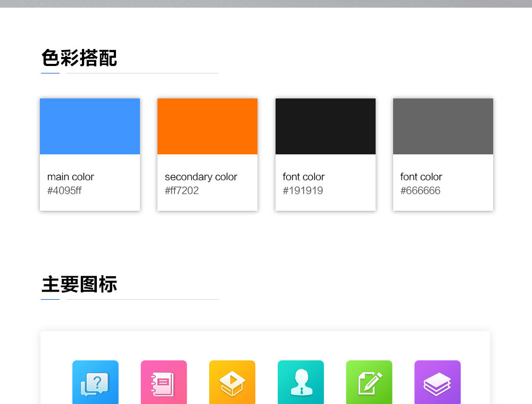Click the "main color" label
The height and width of the screenshot is (404, 532).
pyautogui.click(x=71, y=177)
